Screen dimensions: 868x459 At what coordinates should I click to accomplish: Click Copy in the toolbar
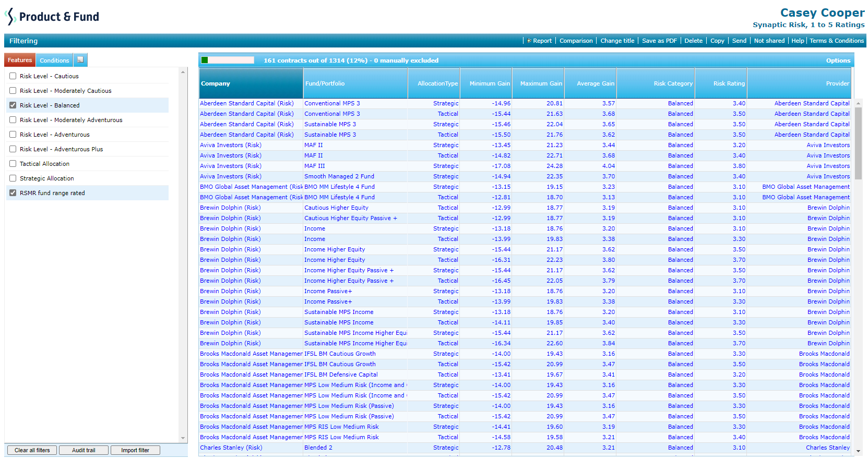(717, 41)
